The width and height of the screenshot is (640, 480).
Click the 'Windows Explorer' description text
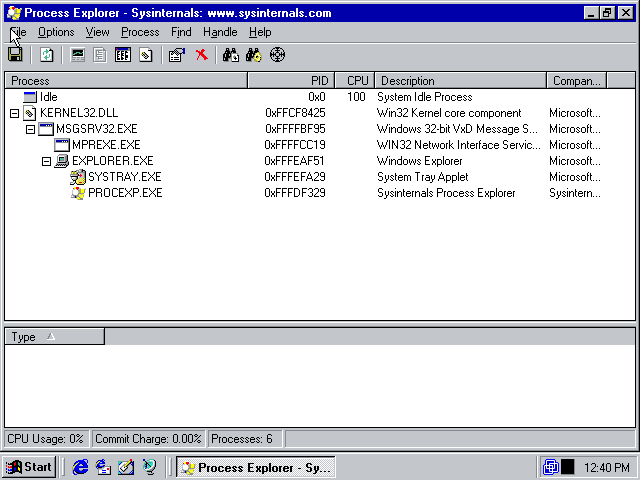click(x=420, y=161)
